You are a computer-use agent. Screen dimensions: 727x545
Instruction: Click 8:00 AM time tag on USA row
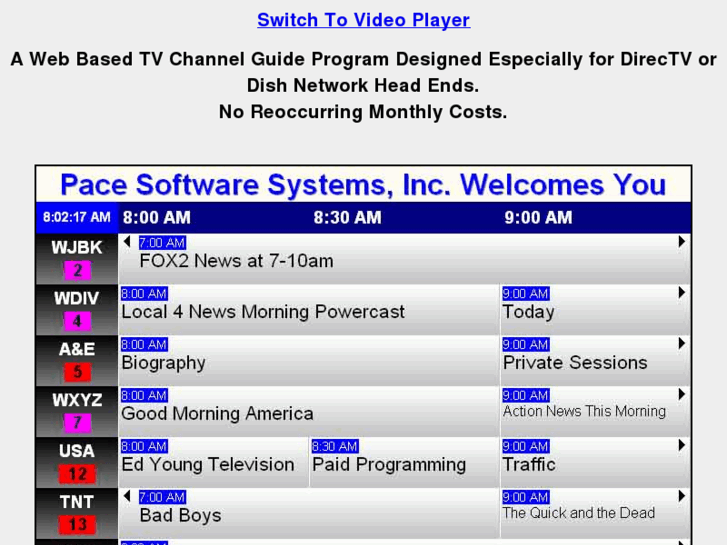(x=144, y=447)
